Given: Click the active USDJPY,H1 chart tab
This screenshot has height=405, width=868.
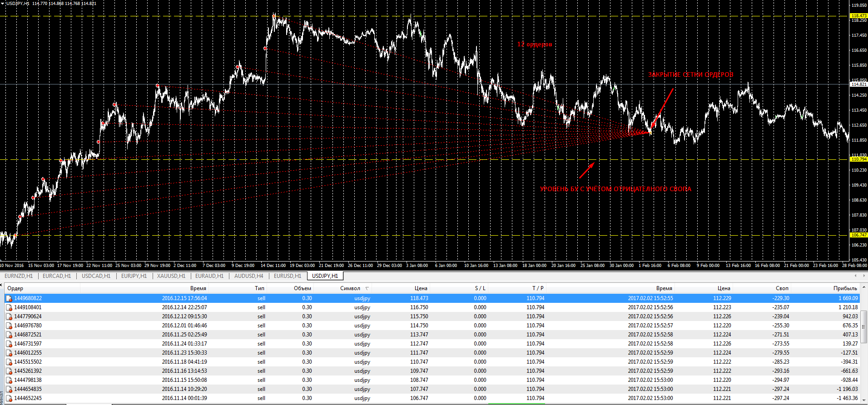Looking at the screenshot, I should click(325, 276).
